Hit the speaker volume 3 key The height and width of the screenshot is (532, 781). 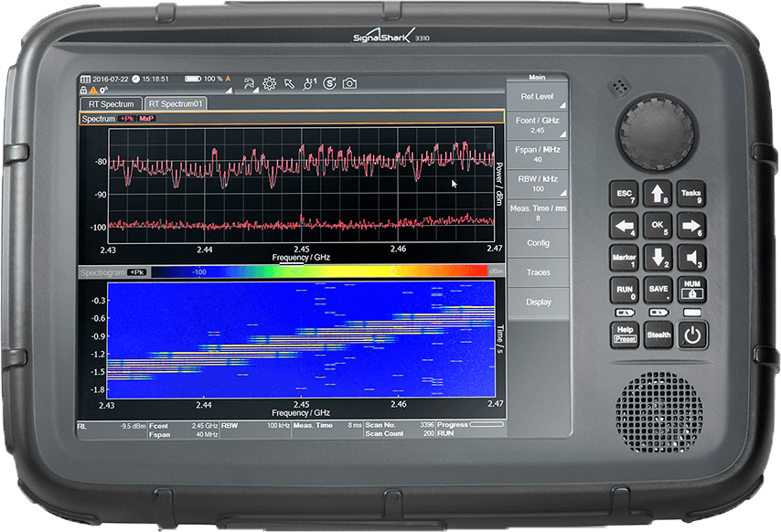point(691,258)
